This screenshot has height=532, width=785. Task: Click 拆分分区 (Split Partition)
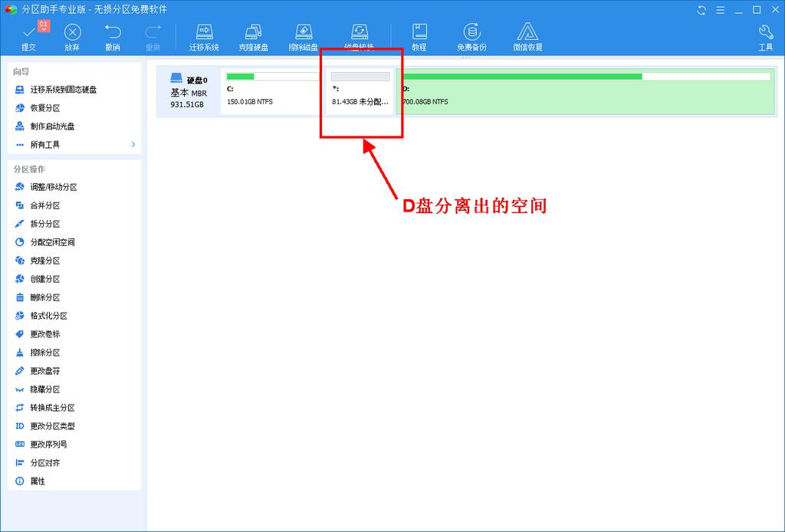[46, 224]
